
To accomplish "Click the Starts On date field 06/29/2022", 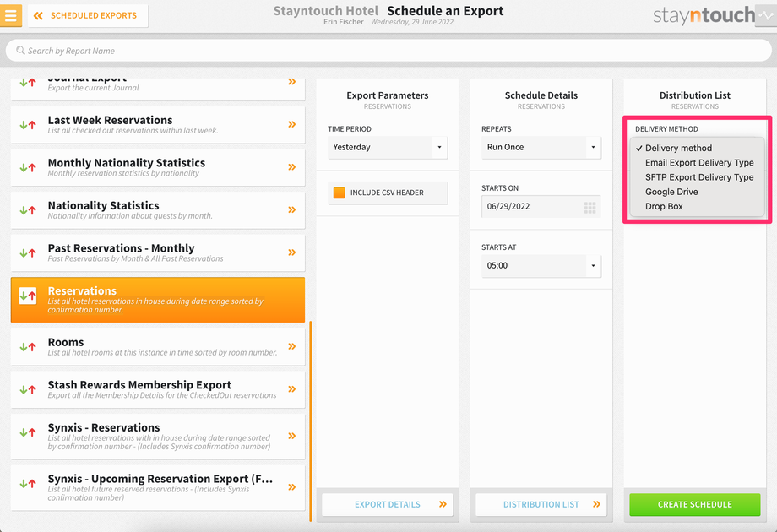I will (541, 207).
